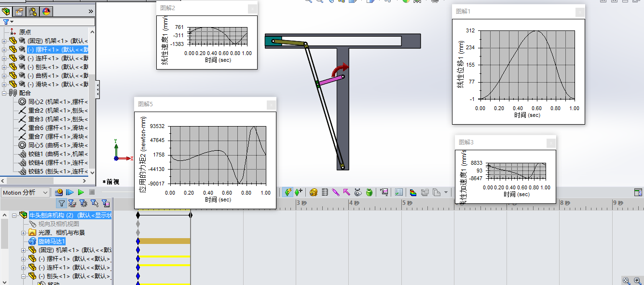Select 旋转马达1 in motion tree
The image size is (644, 285).
52,241
